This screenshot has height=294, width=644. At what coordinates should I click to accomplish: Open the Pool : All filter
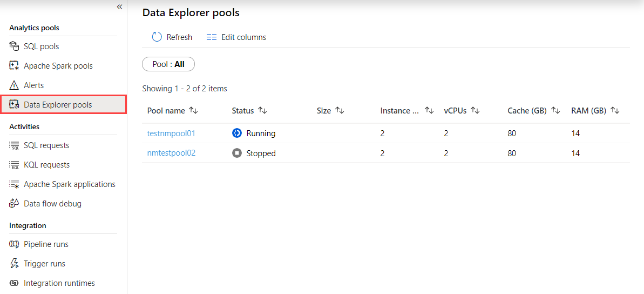coord(168,64)
